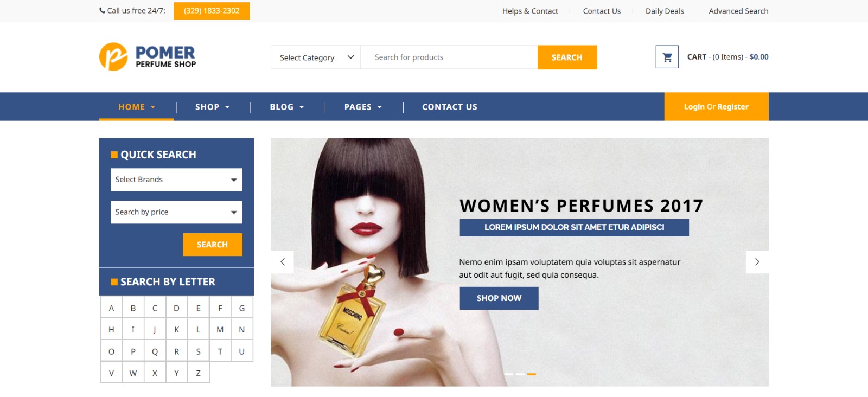Select letter M in Search by Letter
Viewport: 868px width, 397px height.
point(220,330)
